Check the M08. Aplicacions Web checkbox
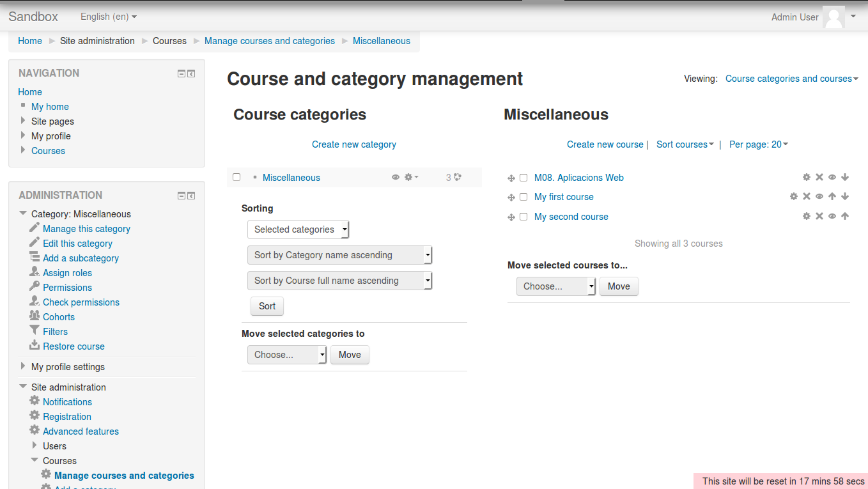This screenshot has width=868, height=489. pos(523,178)
